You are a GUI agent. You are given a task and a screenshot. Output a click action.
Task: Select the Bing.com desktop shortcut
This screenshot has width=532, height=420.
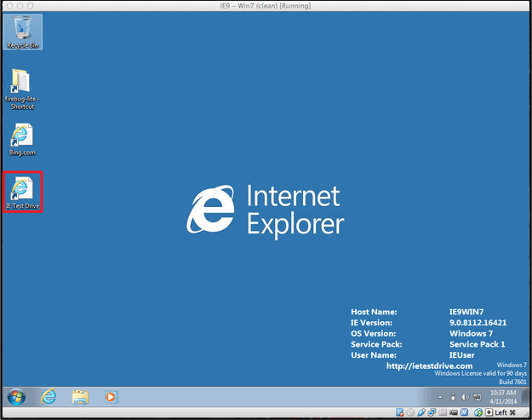point(22,140)
